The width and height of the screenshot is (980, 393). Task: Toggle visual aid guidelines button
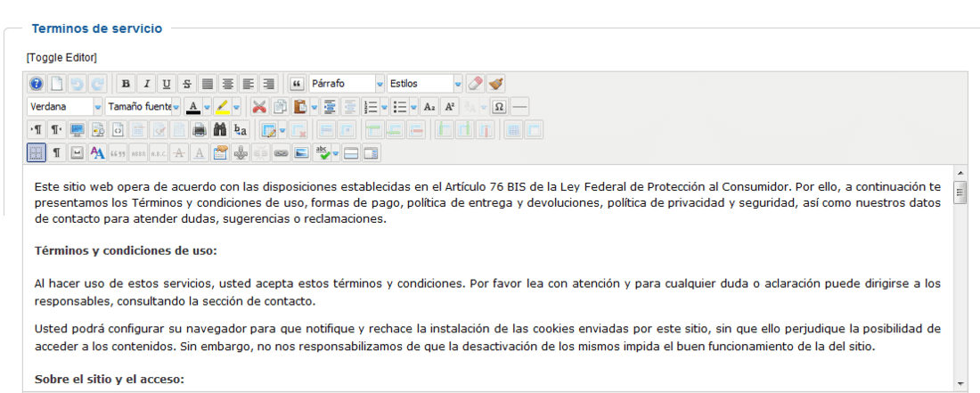click(37, 153)
